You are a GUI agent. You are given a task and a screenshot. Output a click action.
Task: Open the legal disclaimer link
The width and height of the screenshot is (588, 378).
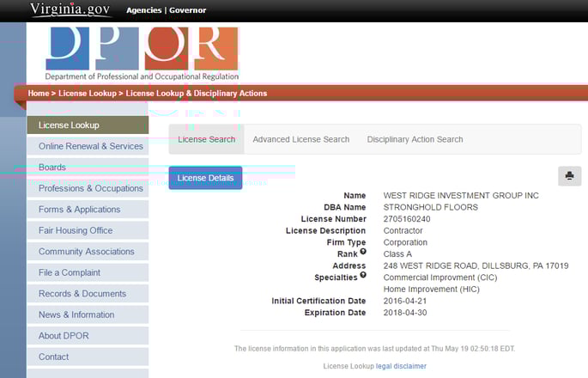click(x=401, y=366)
